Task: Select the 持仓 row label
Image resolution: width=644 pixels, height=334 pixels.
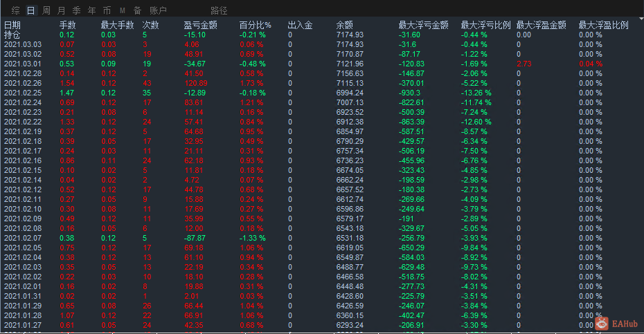Action: [x=12, y=35]
